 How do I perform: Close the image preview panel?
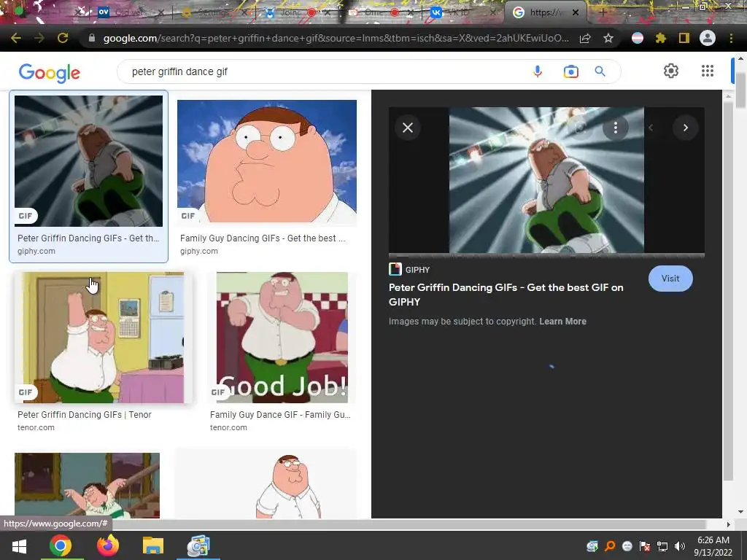click(x=408, y=128)
